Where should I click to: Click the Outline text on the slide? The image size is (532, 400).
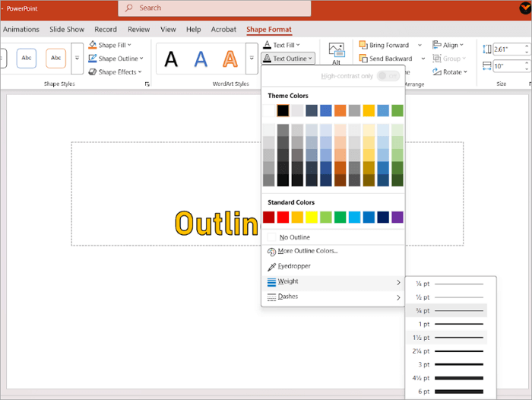click(x=217, y=223)
